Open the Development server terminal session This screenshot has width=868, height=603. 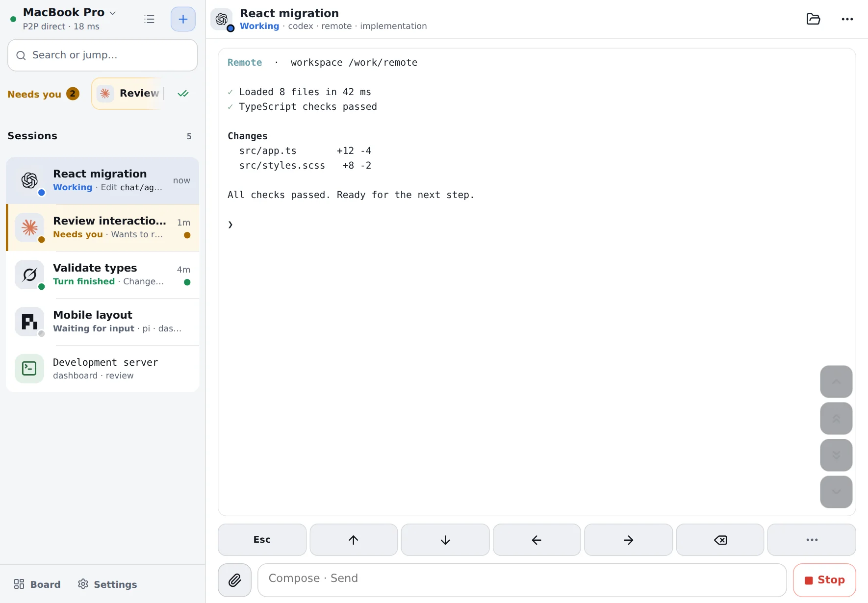(x=102, y=369)
